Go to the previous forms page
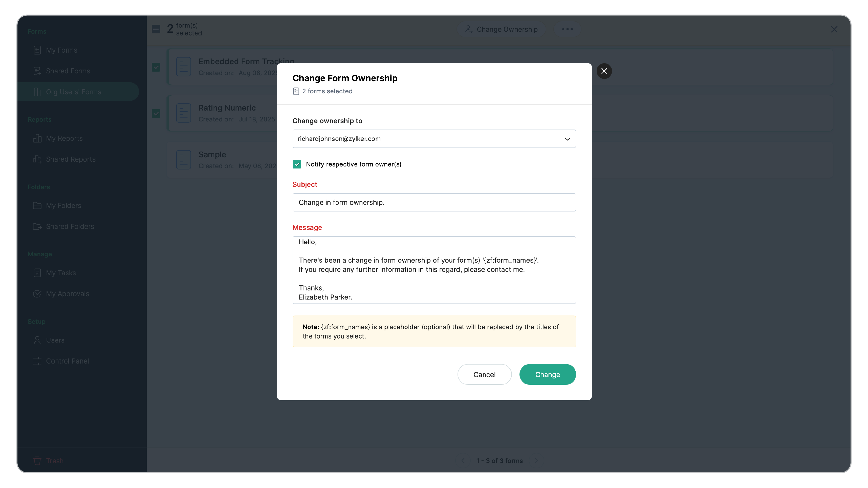 [x=463, y=461]
